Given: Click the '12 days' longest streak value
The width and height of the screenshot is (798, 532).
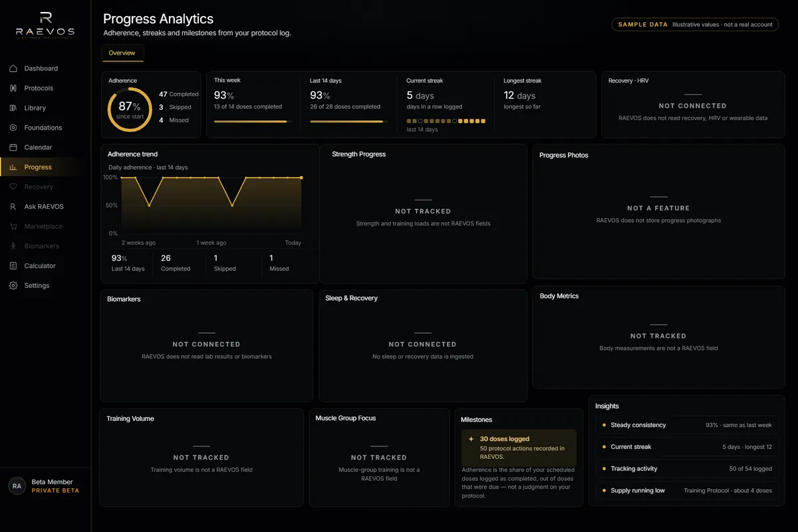Looking at the screenshot, I should tap(519, 95).
